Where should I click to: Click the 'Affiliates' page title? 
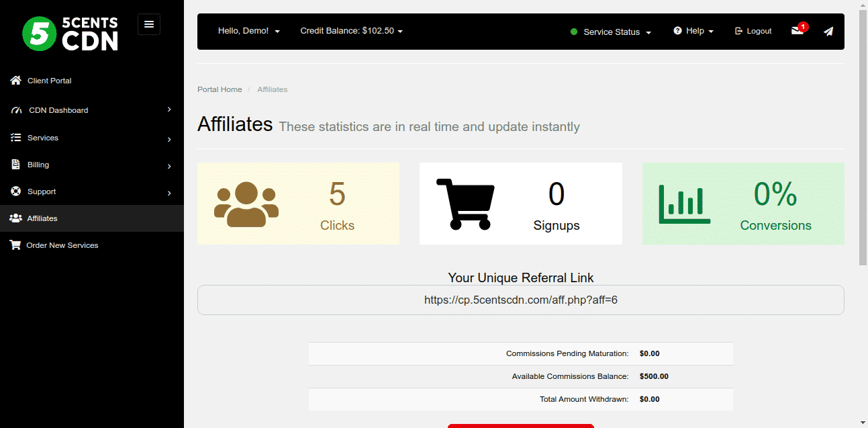(235, 124)
